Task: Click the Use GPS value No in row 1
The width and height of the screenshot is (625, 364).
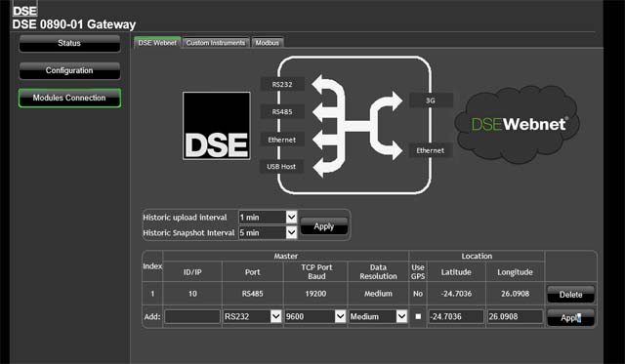Action: 418,294
